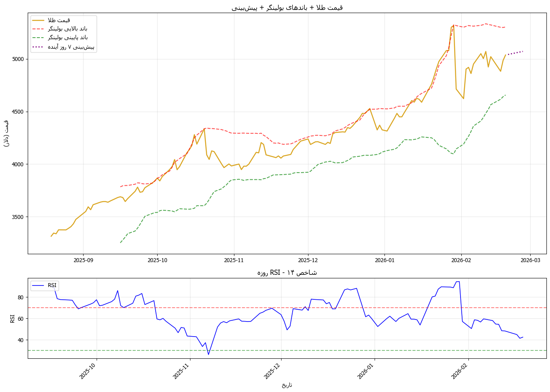Click the 5000 y-axis tick label
Image resolution: width=550 pixels, height=392 pixels.
coord(19,59)
